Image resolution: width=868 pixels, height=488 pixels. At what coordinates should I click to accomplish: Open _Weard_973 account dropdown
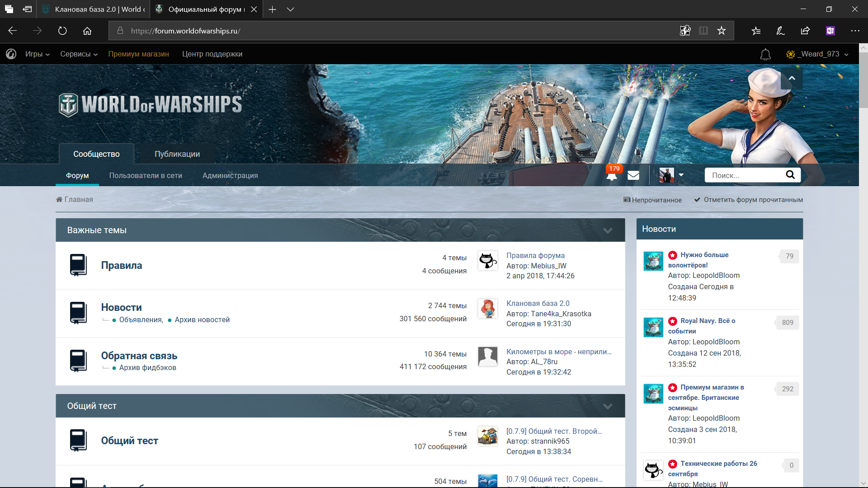pos(817,54)
